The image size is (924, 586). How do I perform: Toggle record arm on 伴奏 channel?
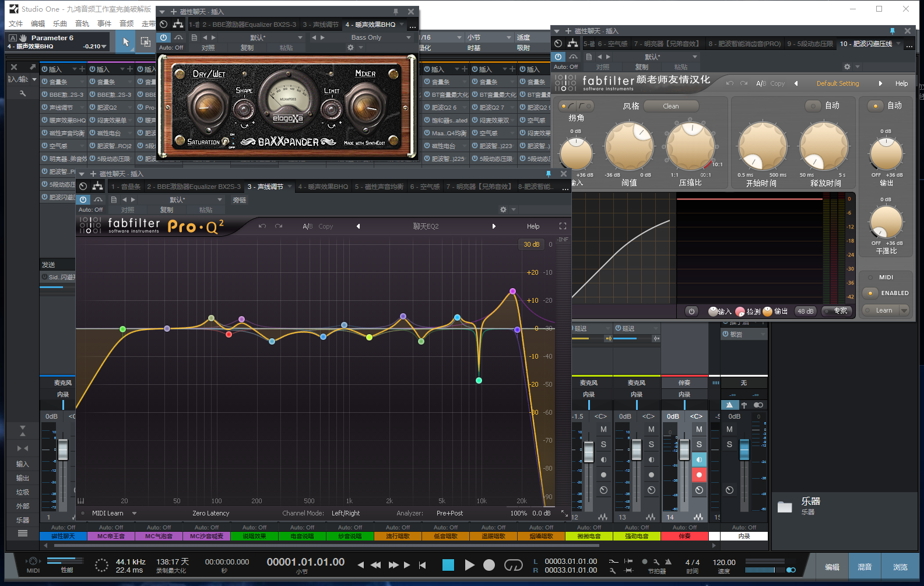pos(699,475)
